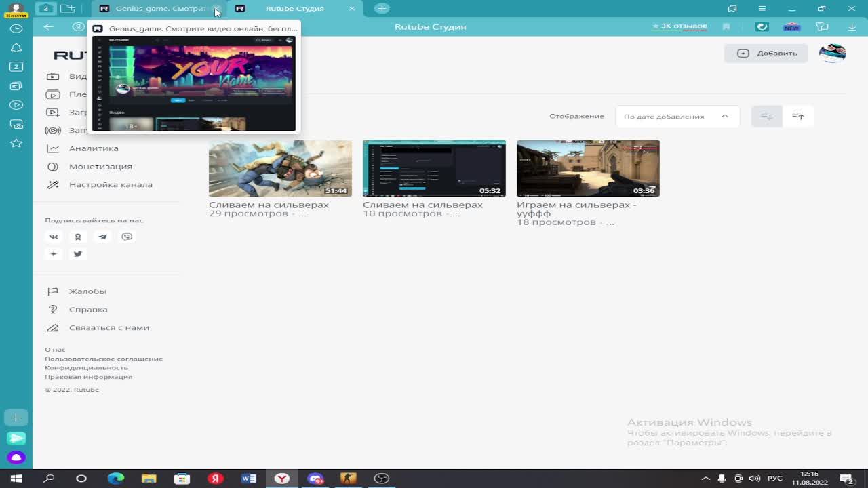Open the 51:44 Сливаем на сильверах video thumbnail
The height and width of the screenshot is (488, 868).
click(x=280, y=169)
